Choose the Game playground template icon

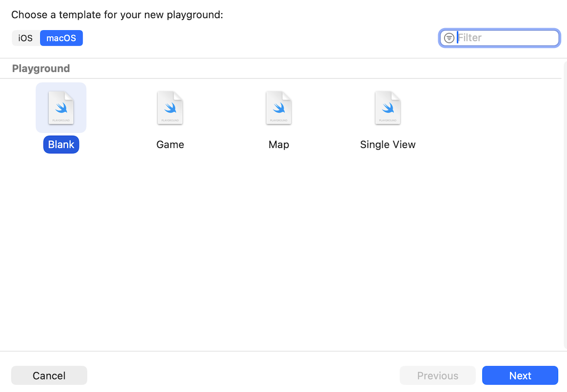coord(170,108)
